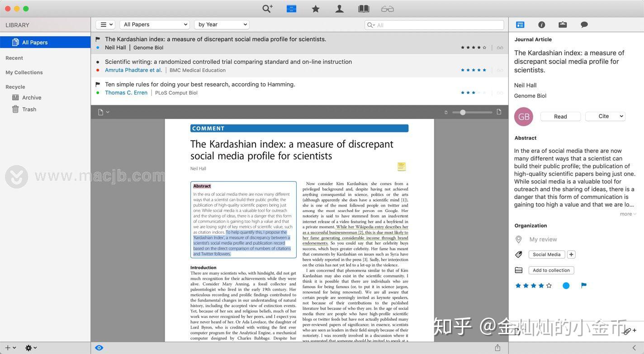Open the Reader glasses icon in toolbar
This screenshot has height=354, width=644.
coord(388,9)
